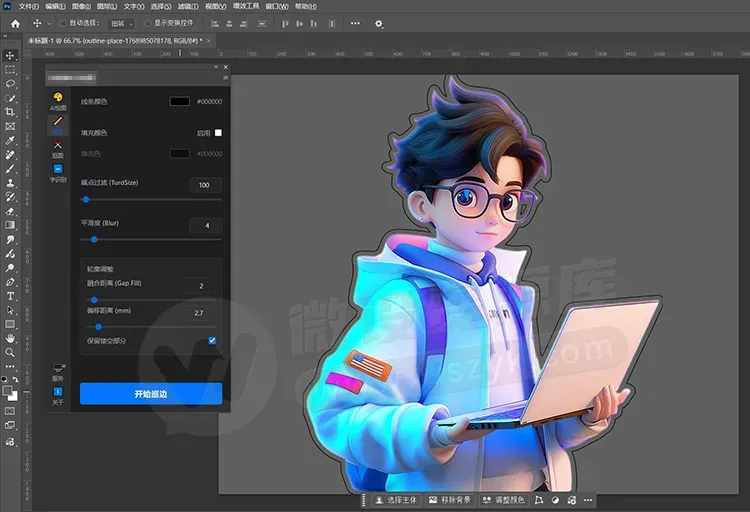750x512 pixels.
Task: Open the options bar settings gear
Action: click(x=379, y=23)
